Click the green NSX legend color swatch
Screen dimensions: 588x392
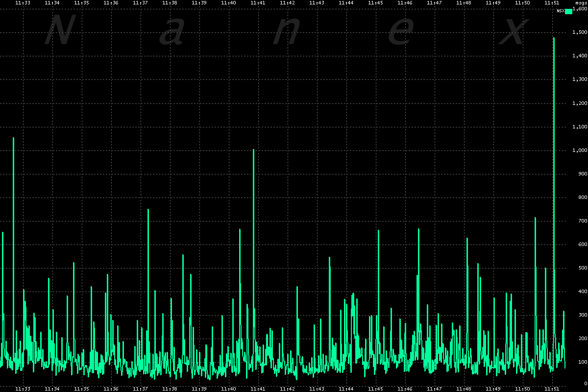click(568, 11)
